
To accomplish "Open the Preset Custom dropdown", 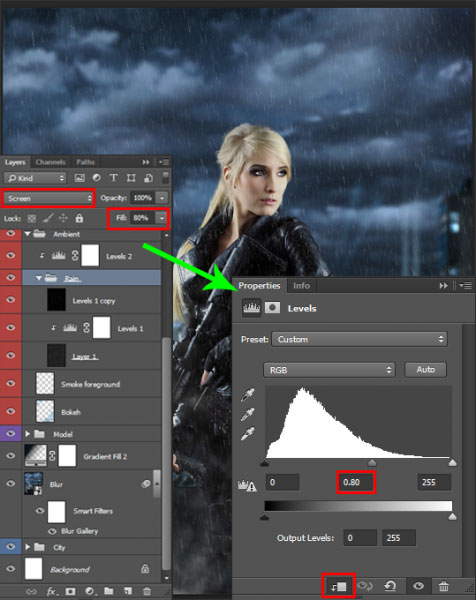I will pos(359,339).
